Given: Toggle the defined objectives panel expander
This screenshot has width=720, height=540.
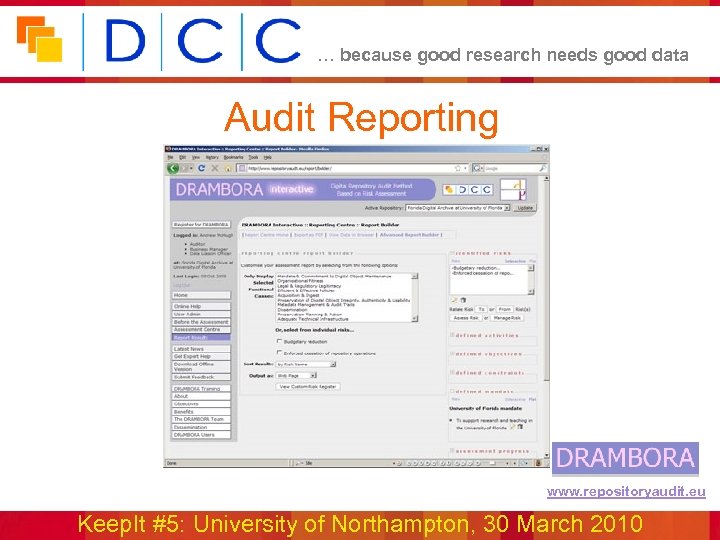Looking at the screenshot, I should [x=452, y=354].
